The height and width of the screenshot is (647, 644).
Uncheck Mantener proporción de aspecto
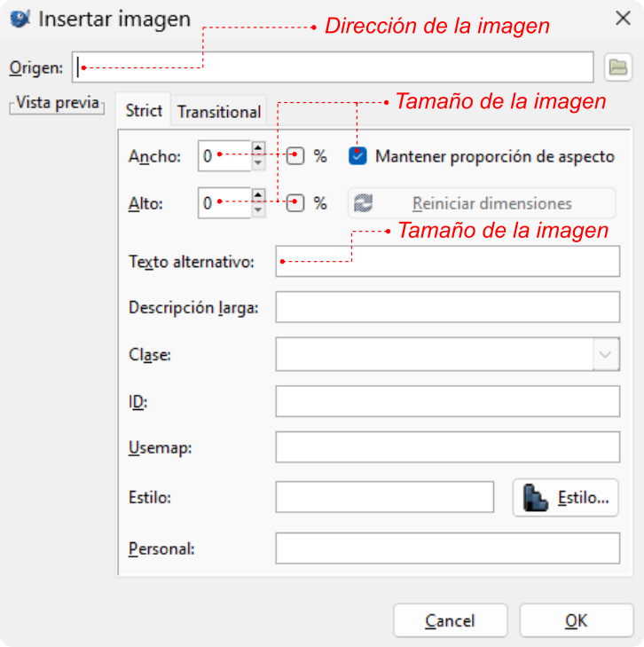357,156
